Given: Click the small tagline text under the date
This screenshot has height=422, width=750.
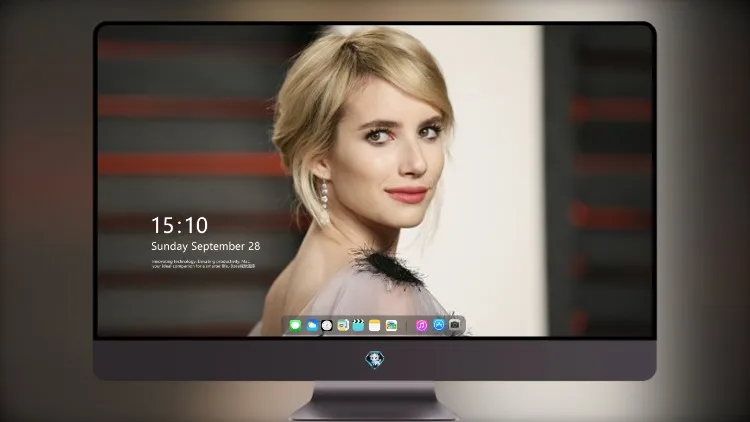Looking at the screenshot, I should point(203,264).
